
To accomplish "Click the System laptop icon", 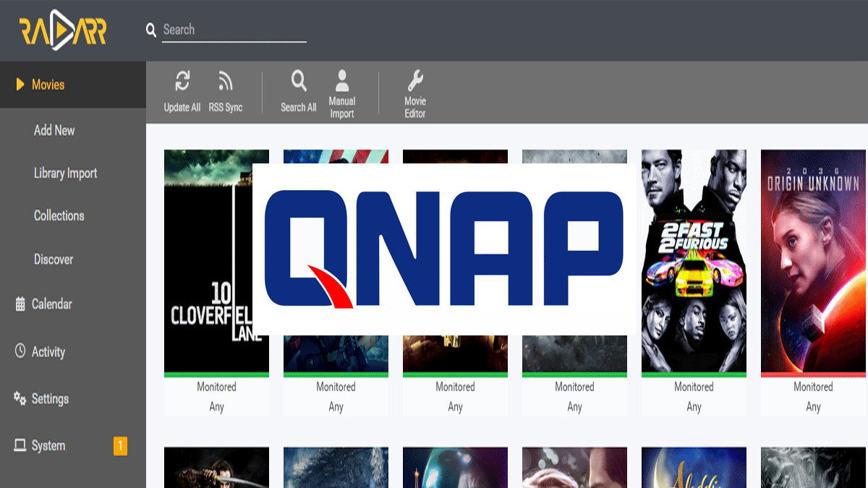I will (x=20, y=445).
